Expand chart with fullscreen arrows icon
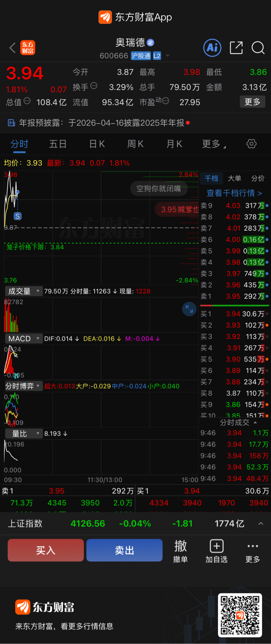 click(x=189, y=309)
